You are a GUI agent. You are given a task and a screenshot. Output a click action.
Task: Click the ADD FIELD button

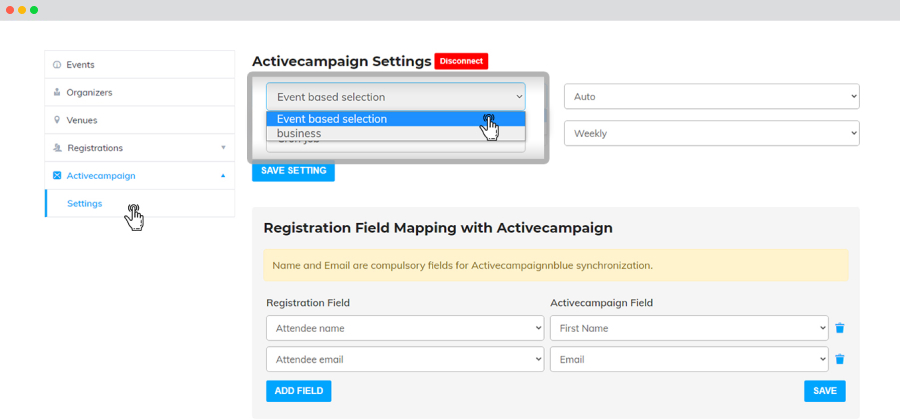point(298,391)
